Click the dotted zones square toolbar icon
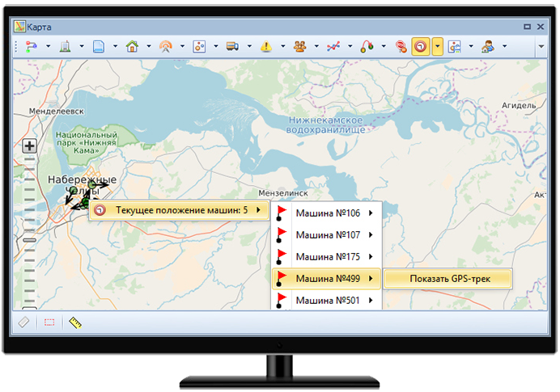The width and height of the screenshot is (560, 392). coord(199,46)
